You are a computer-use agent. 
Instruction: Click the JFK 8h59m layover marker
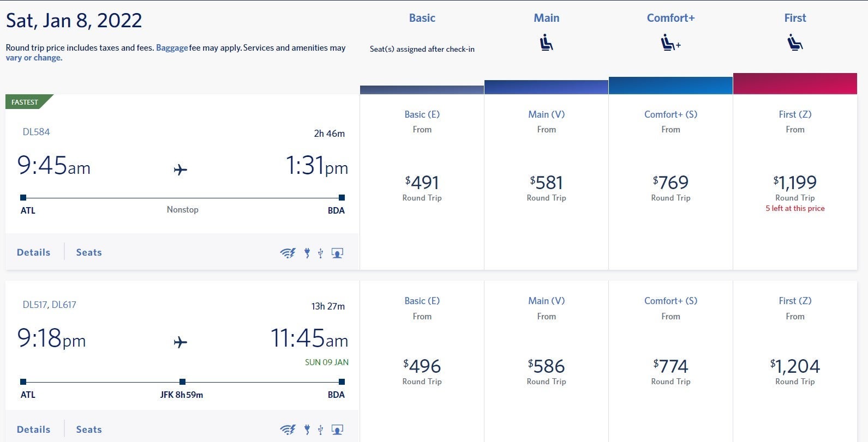(x=182, y=382)
